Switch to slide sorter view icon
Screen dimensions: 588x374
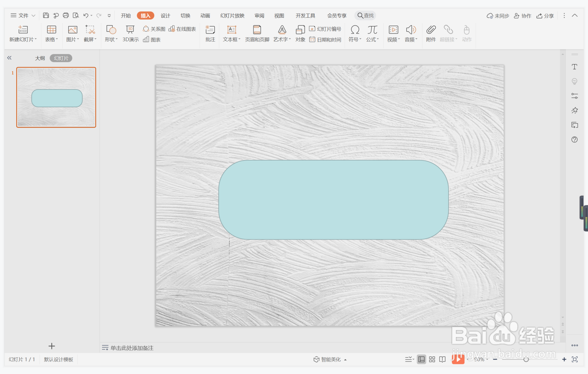pyautogui.click(x=432, y=359)
